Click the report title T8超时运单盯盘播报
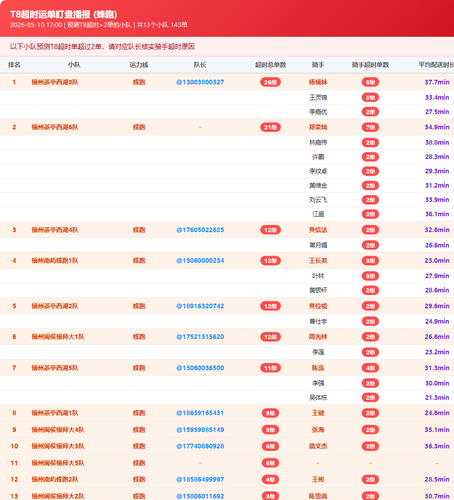The image size is (454, 500). point(63,14)
